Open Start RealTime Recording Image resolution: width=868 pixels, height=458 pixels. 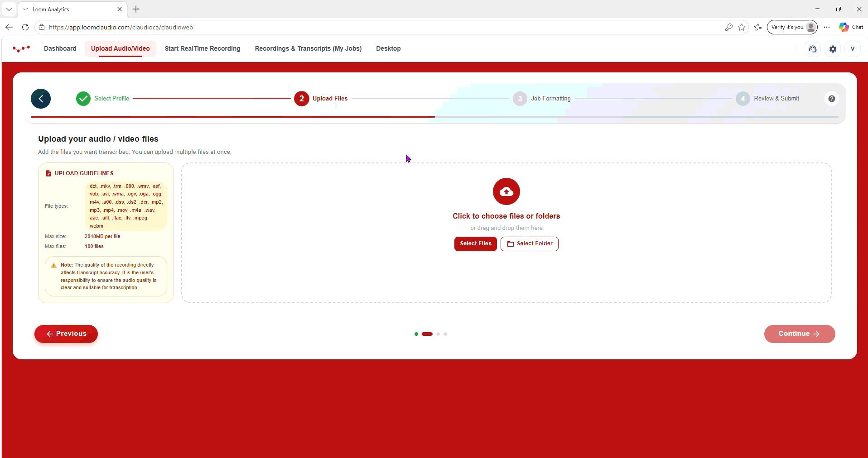203,48
